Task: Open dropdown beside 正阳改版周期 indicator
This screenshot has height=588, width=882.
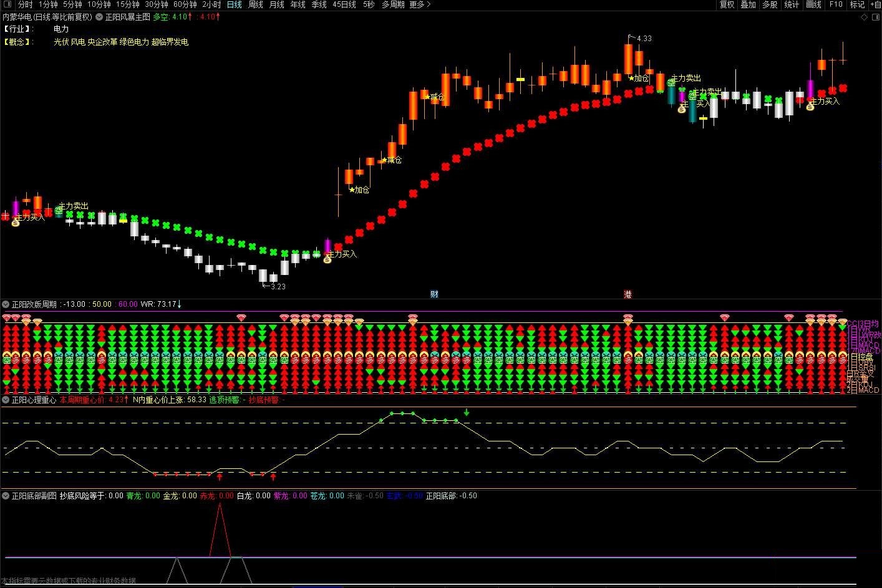Action: coord(6,304)
